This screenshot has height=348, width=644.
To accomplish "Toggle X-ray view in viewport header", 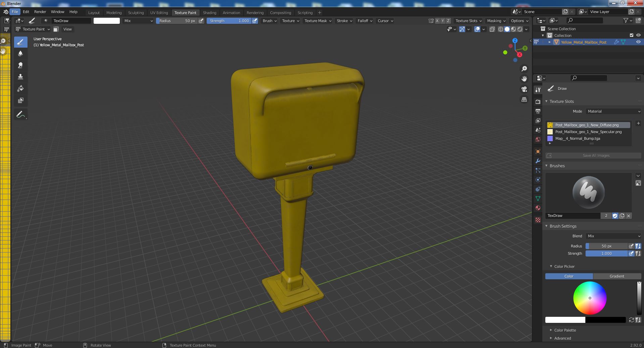I will pos(492,29).
